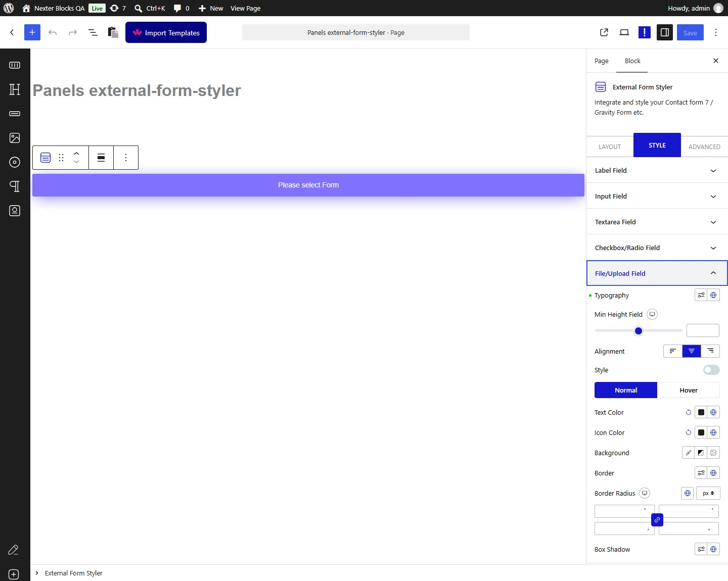Open Ctrl+K search command
The width and height of the screenshot is (728, 581).
pyautogui.click(x=150, y=8)
